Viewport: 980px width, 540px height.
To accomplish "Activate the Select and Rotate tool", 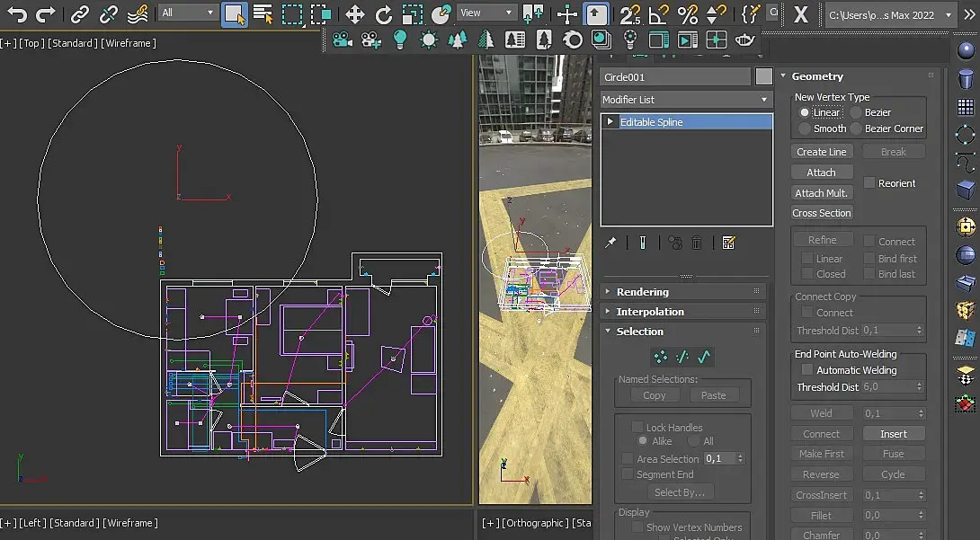I will click(384, 14).
